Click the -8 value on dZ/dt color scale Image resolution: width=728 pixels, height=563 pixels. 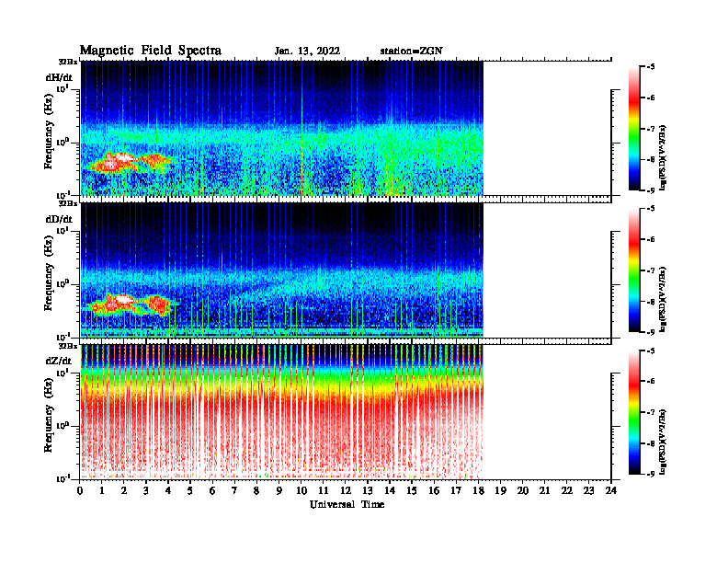651,443
